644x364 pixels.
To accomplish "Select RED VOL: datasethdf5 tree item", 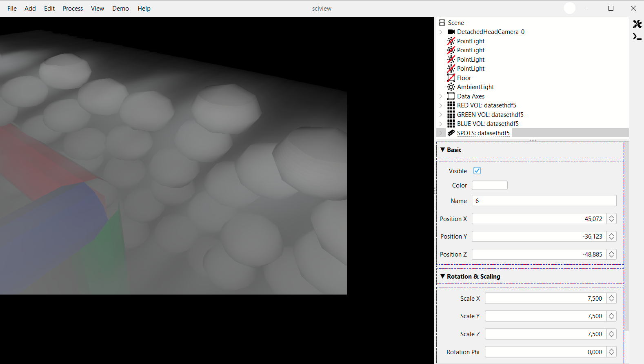I will click(486, 105).
